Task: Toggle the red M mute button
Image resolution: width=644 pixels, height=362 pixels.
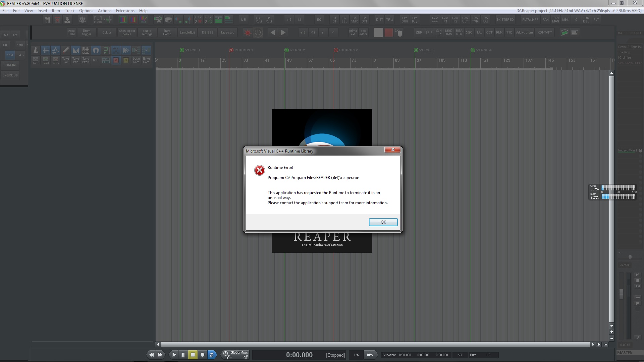Action: 116,60
